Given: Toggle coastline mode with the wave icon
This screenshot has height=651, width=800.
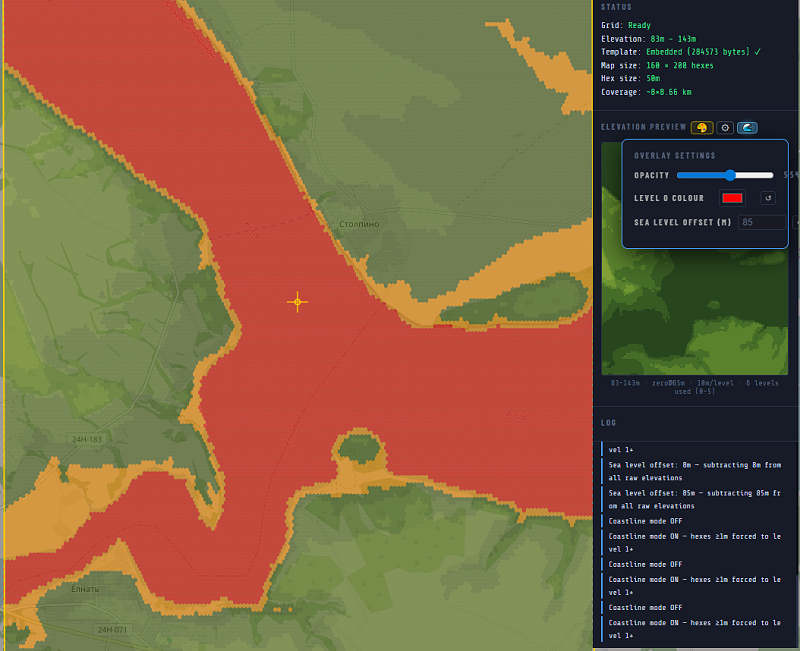Looking at the screenshot, I should [747, 128].
